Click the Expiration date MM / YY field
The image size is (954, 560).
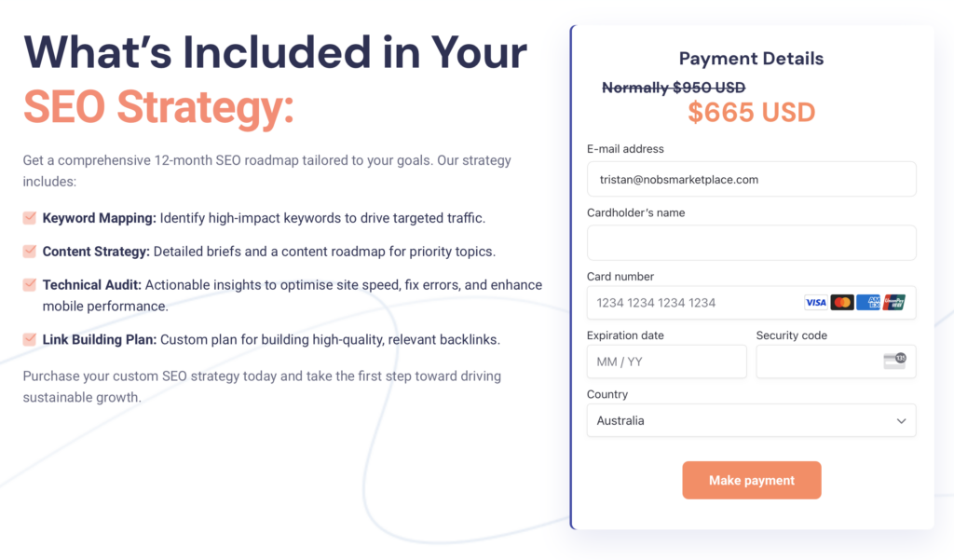[666, 362]
